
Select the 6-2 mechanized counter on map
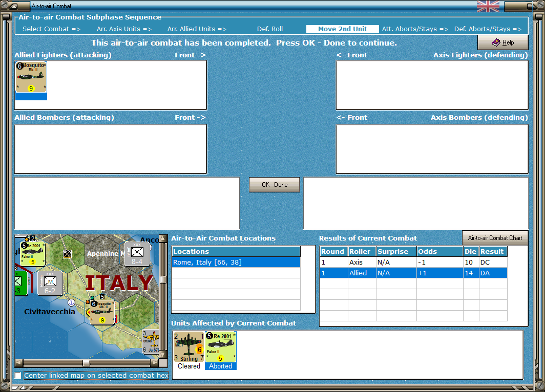pyautogui.click(x=50, y=283)
